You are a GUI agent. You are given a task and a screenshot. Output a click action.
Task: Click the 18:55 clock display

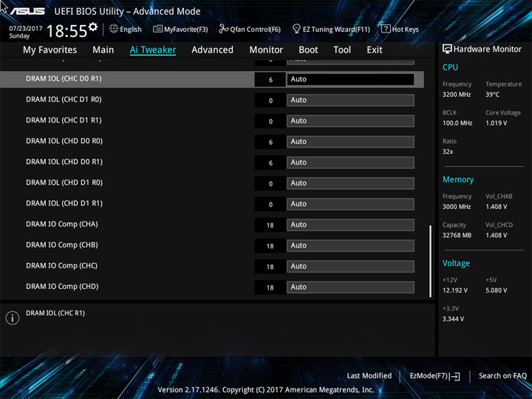(x=66, y=31)
